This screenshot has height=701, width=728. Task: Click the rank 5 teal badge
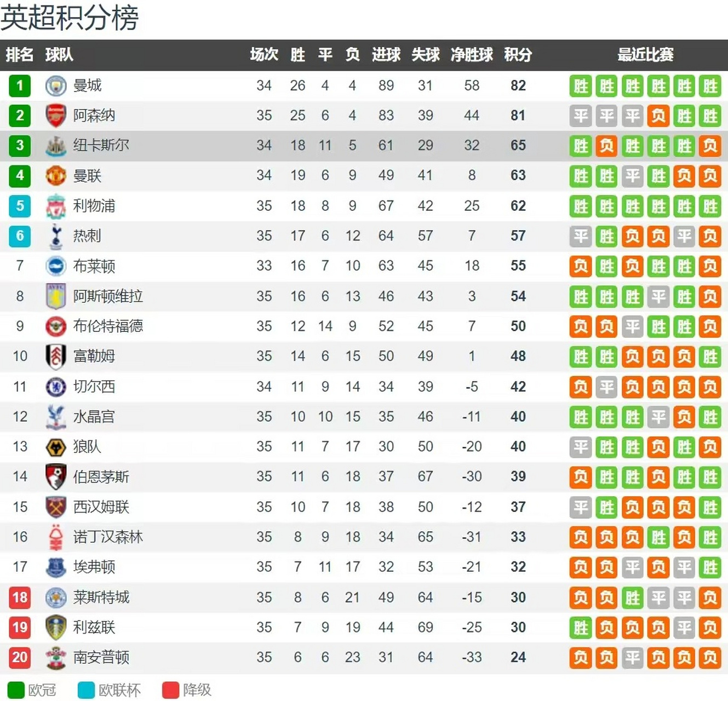click(x=20, y=206)
